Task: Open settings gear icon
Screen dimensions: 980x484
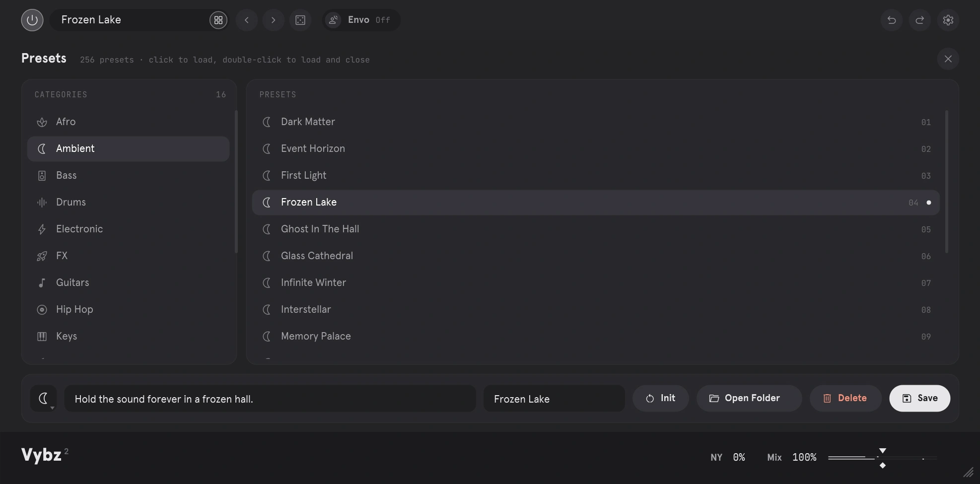Action: [x=948, y=20]
